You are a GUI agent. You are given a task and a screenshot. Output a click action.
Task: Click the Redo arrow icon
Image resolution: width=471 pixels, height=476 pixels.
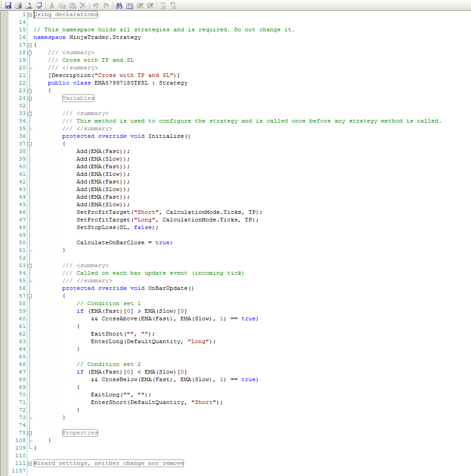(106, 5)
